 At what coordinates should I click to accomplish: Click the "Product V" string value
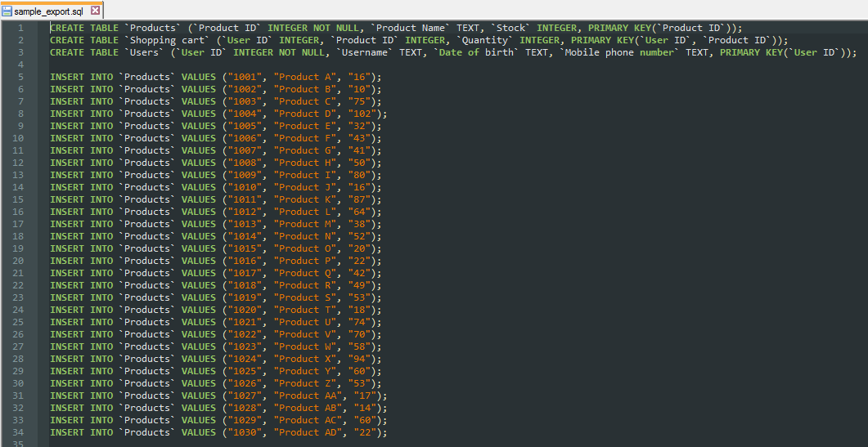(x=305, y=334)
